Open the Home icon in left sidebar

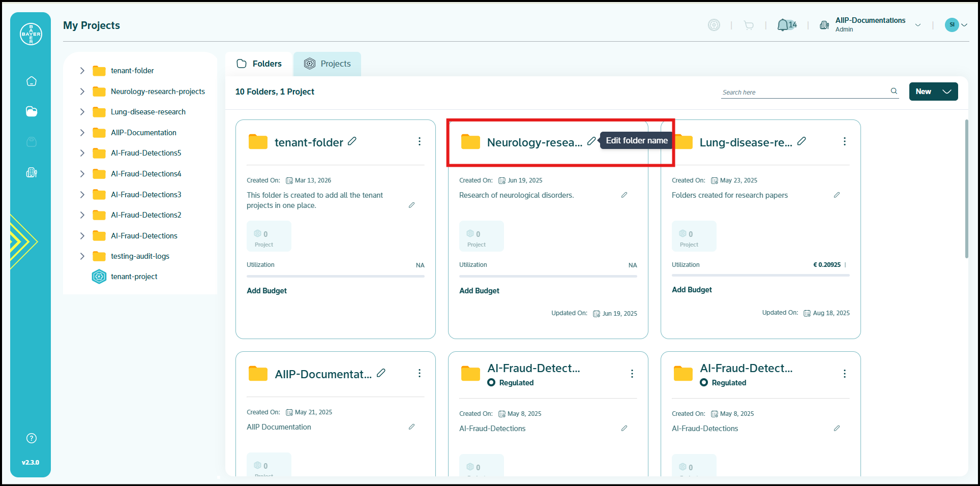coord(32,81)
